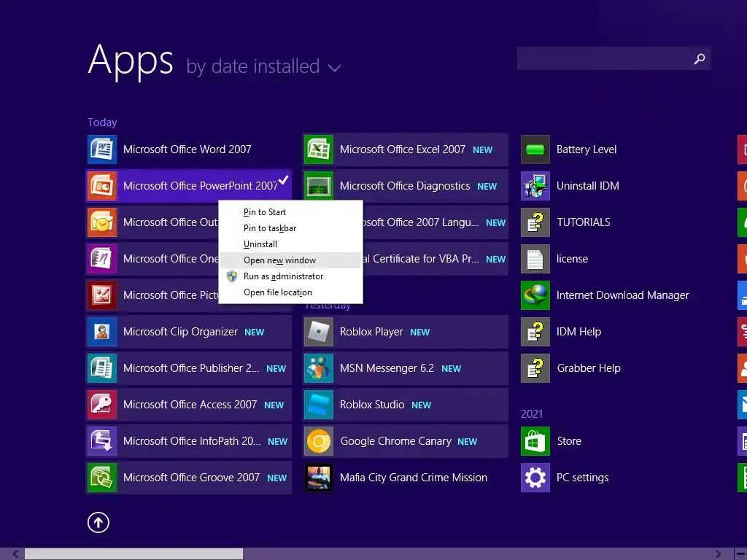Launch the Internet Download Manager icon
Viewport: 747px width, 560px height.
535,295
